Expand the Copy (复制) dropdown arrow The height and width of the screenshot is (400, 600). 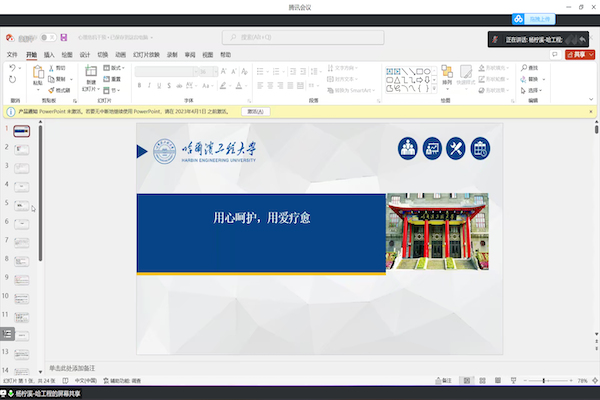click(72, 79)
